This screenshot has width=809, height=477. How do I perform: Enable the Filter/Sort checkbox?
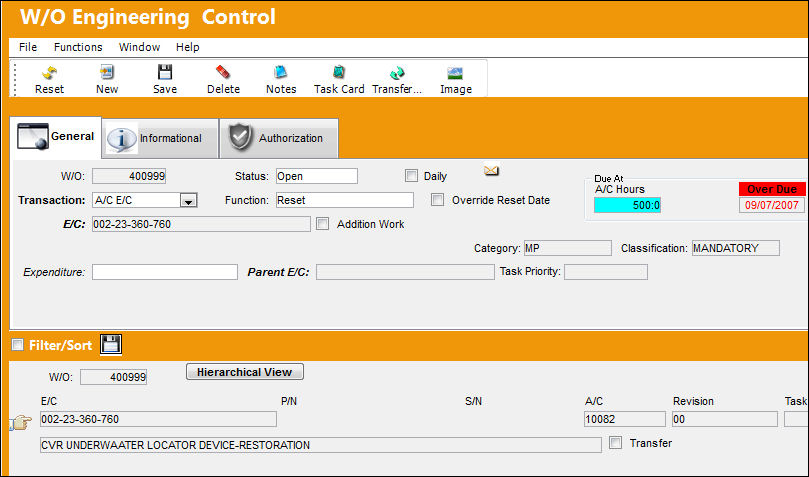coord(18,344)
